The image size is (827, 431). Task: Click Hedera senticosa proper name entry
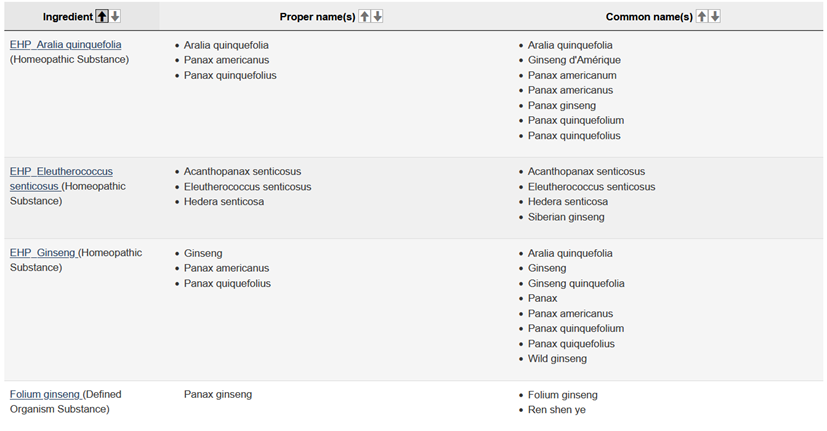(x=224, y=202)
